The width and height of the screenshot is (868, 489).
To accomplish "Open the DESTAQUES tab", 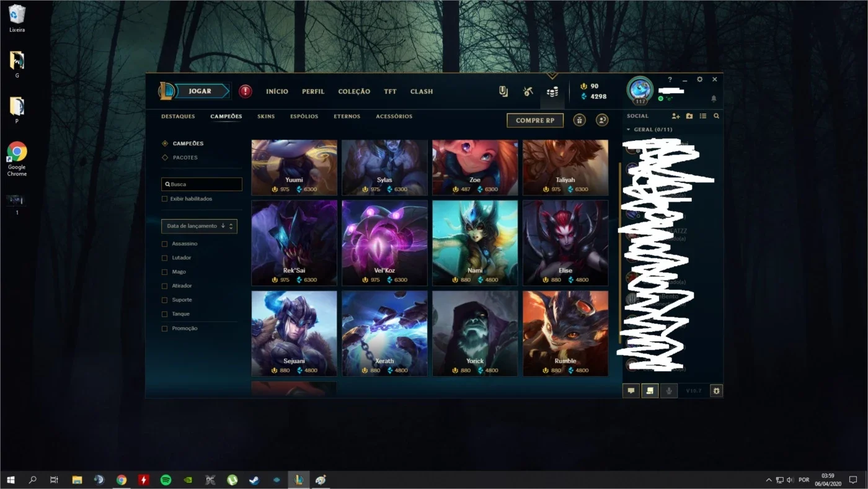I will click(x=178, y=117).
